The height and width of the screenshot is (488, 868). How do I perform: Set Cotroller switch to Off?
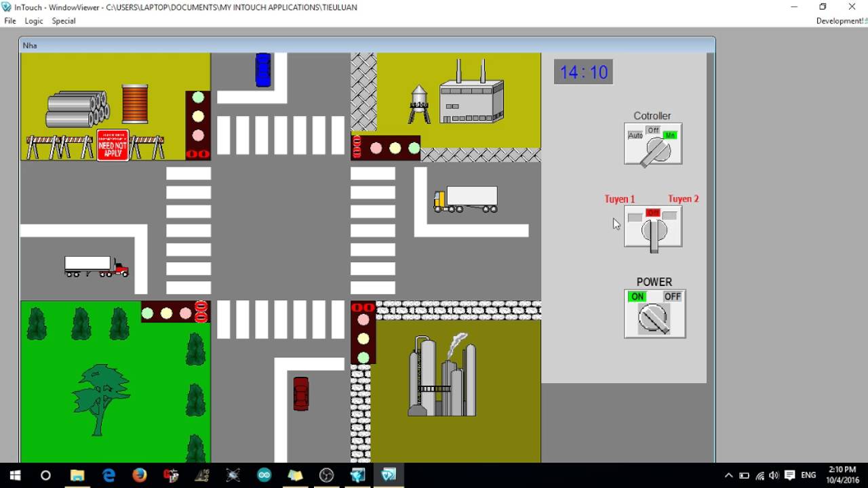point(652,130)
